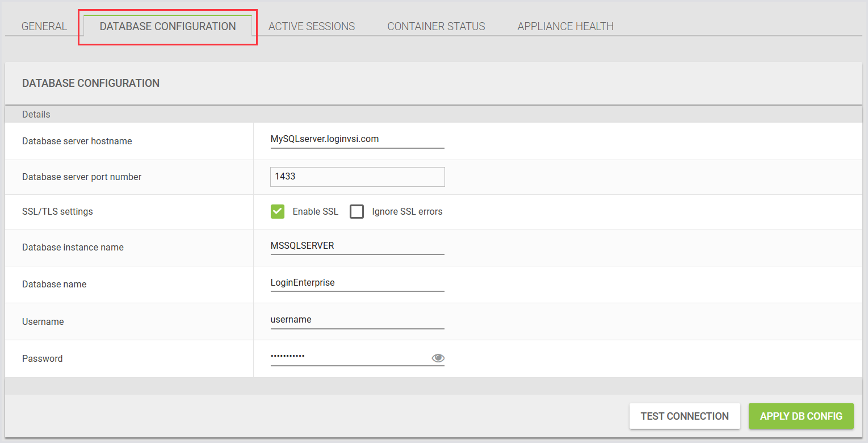Uncheck the Enable SSL checkbox
868x443 pixels.
point(278,212)
